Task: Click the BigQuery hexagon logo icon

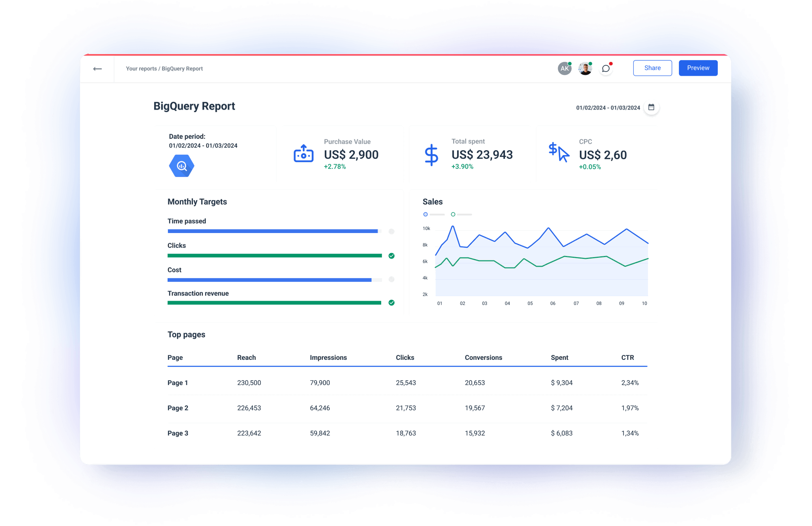Action: point(181,165)
